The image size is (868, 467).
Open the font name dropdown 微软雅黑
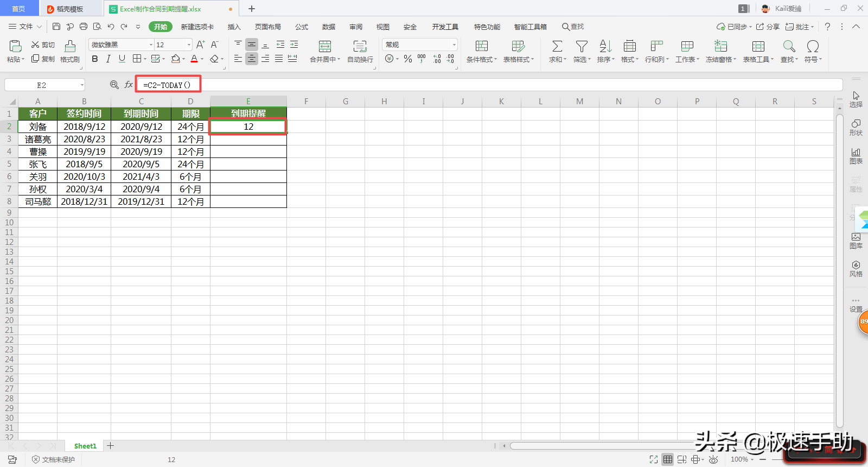pos(151,45)
